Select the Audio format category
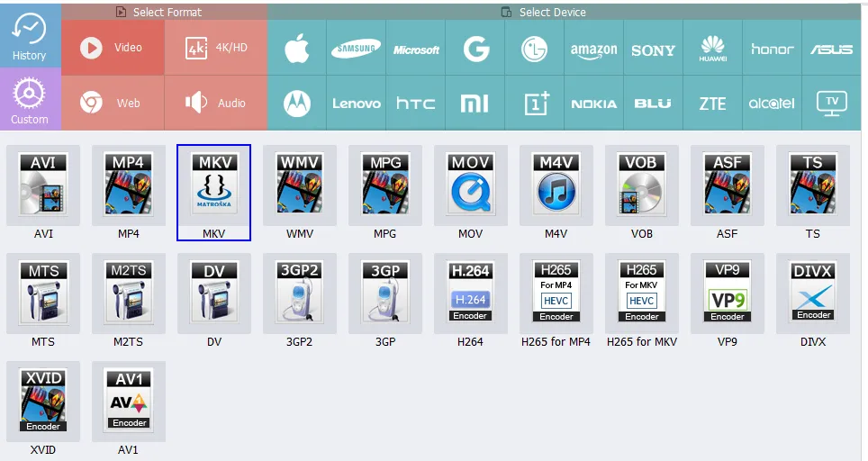The height and width of the screenshot is (461, 868). 216,103
